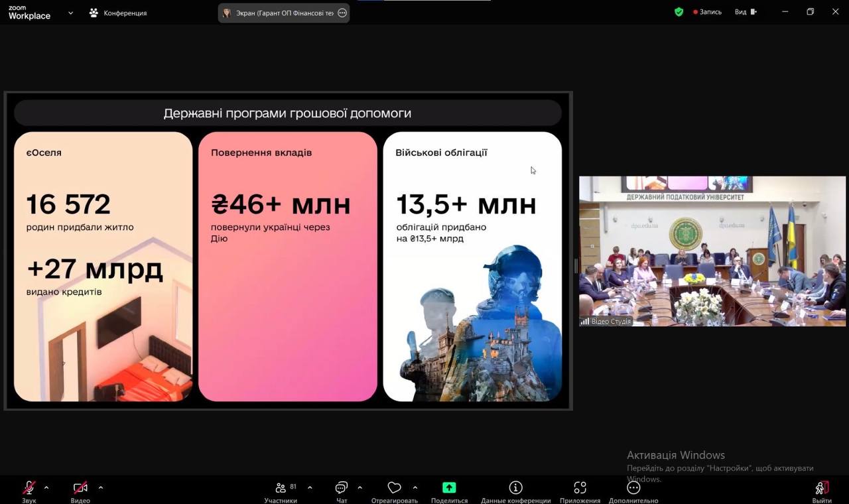Open the shared screen options ellipsis
The image size is (849, 504).
click(x=342, y=13)
